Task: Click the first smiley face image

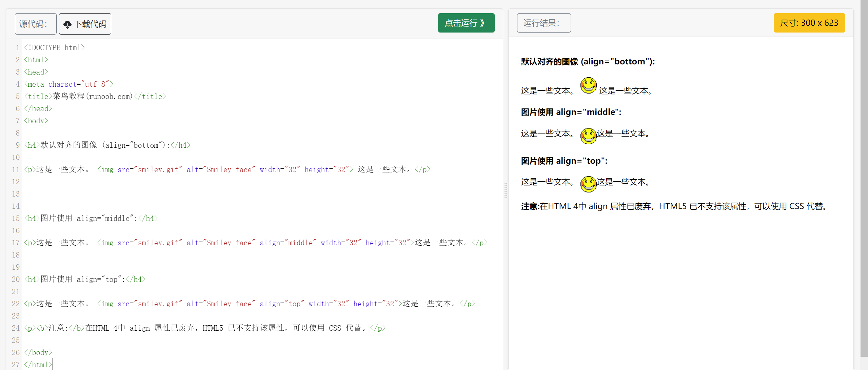Action: (x=588, y=85)
